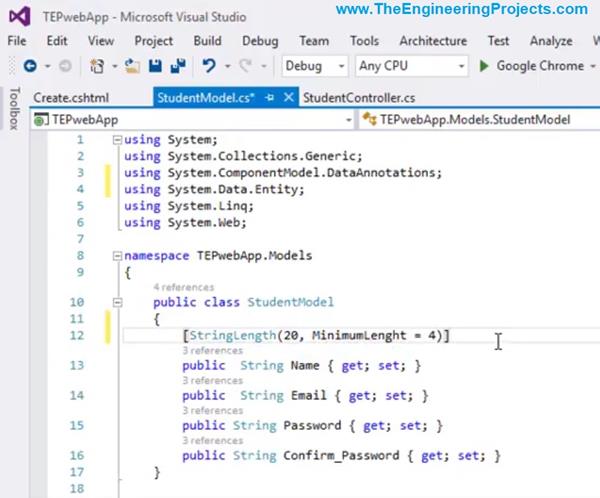Pin the StudentModel.cs tab
The height and width of the screenshot is (498, 600).
(x=270, y=98)
